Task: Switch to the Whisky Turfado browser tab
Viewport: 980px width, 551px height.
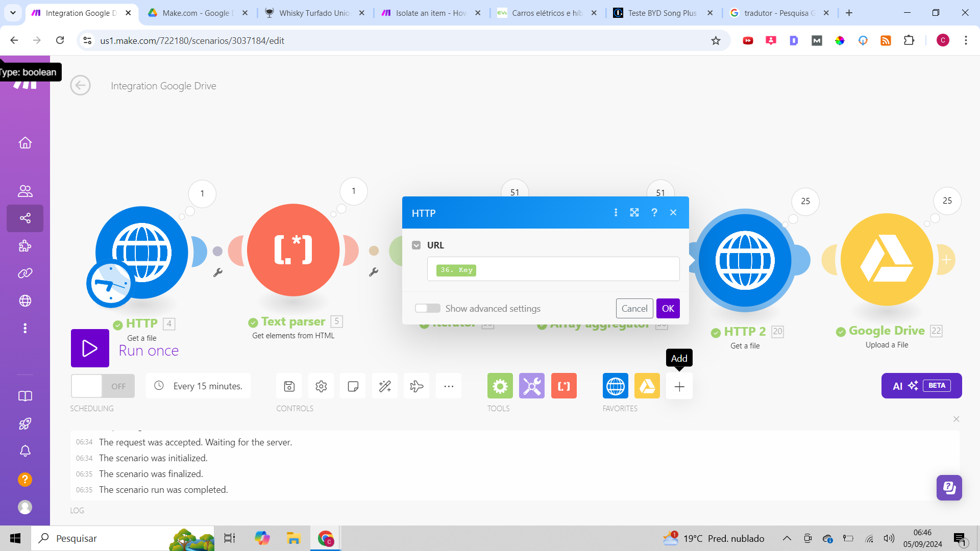Action: point(313,13)
